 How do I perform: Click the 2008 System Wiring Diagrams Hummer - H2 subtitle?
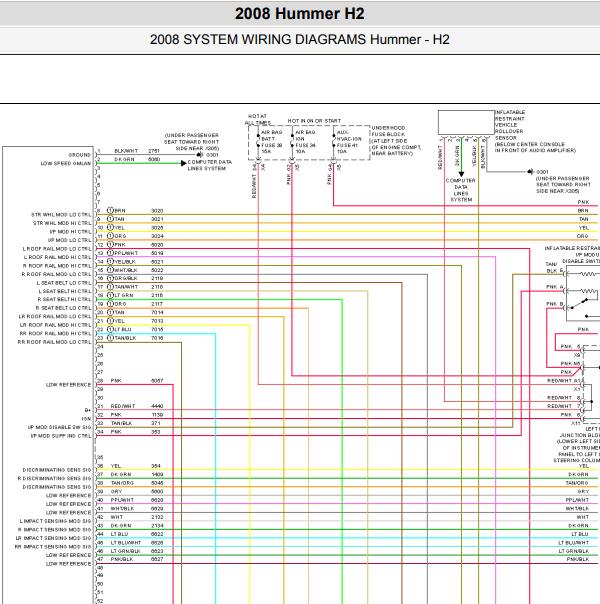300,39
